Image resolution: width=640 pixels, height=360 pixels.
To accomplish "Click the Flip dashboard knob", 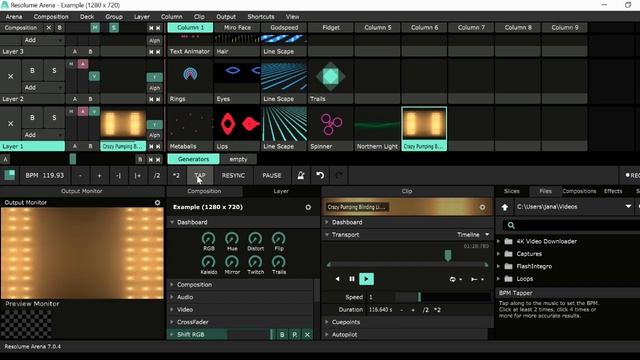I will (279, 238).
